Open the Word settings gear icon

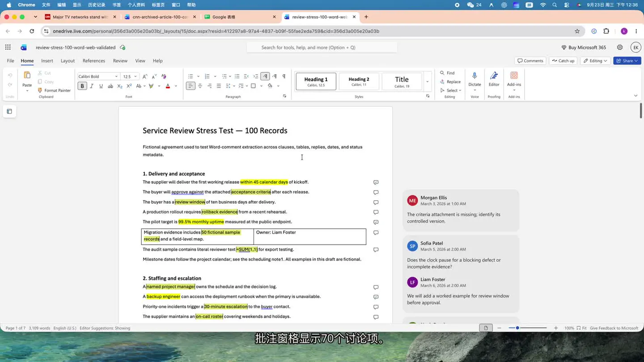(x=620, y=47)
